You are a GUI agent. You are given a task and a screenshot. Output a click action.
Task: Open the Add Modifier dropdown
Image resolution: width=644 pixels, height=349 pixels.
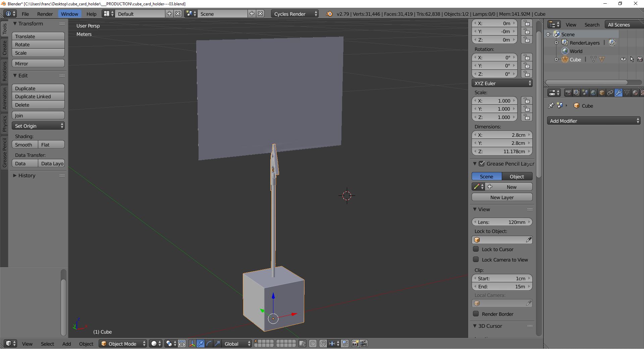pos(593,121)
